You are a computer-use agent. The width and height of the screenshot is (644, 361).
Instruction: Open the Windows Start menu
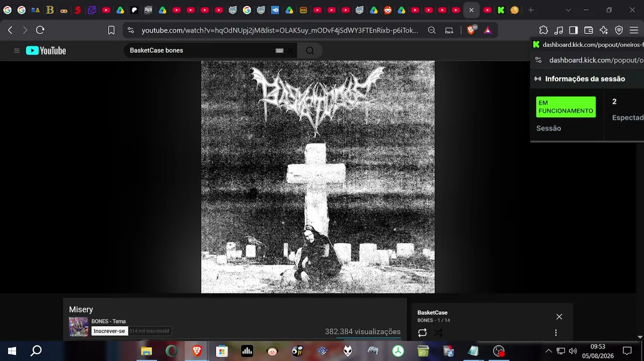(12, 351)
